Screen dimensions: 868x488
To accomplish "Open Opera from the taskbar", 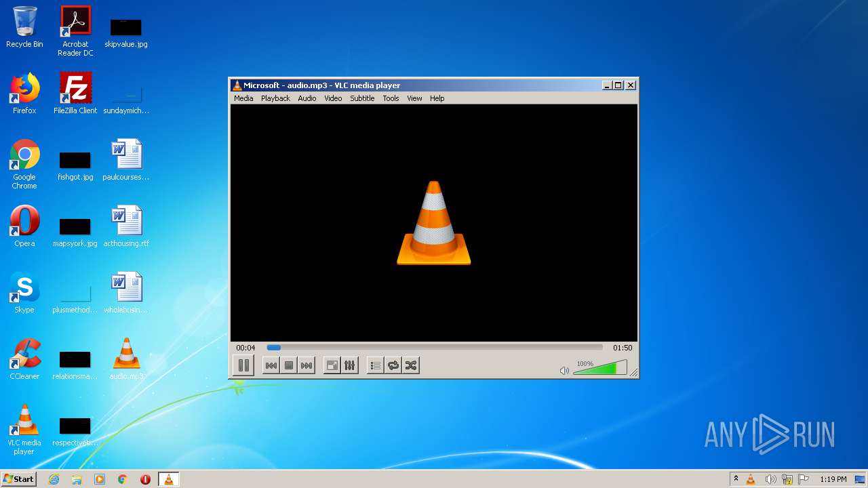I will click(145, 479).
